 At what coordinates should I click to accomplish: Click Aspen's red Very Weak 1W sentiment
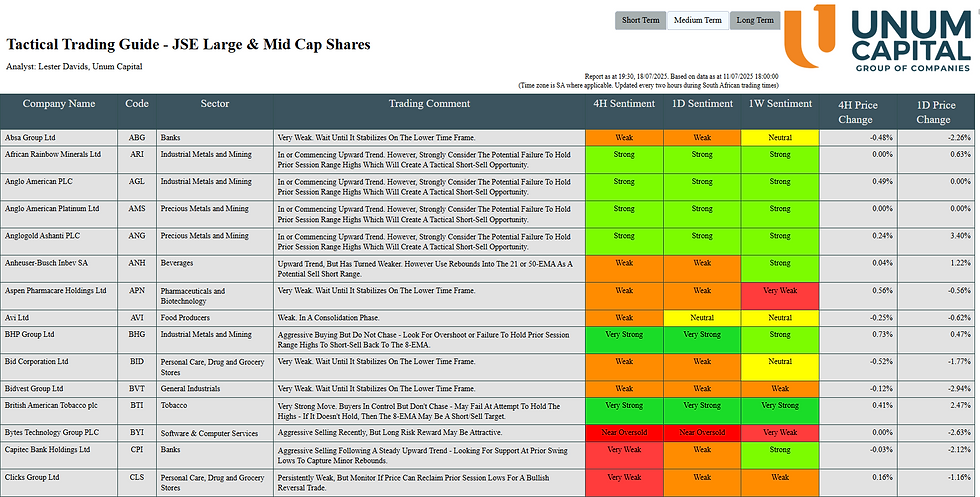780,296
